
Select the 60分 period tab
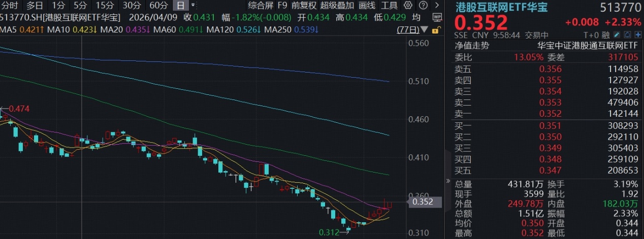click(158, 6)
